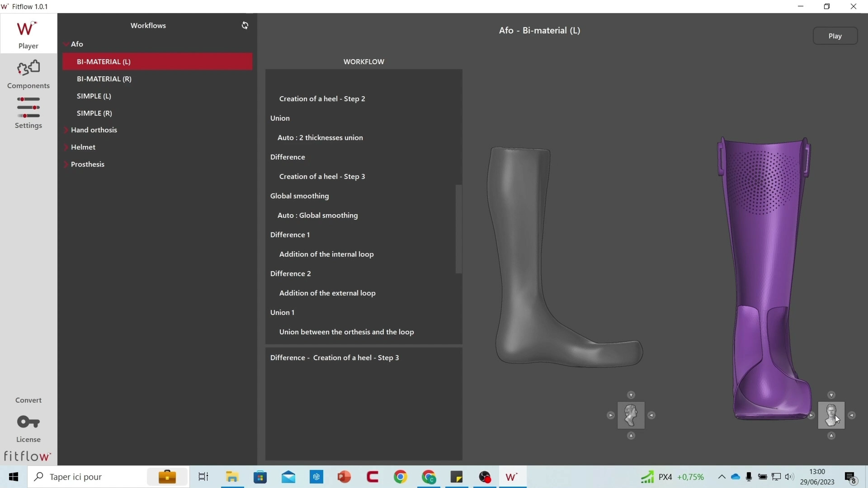Rotate purple orthosis view bottom arrow
This screenshot has width=868, height=488.
pos(831,436)
